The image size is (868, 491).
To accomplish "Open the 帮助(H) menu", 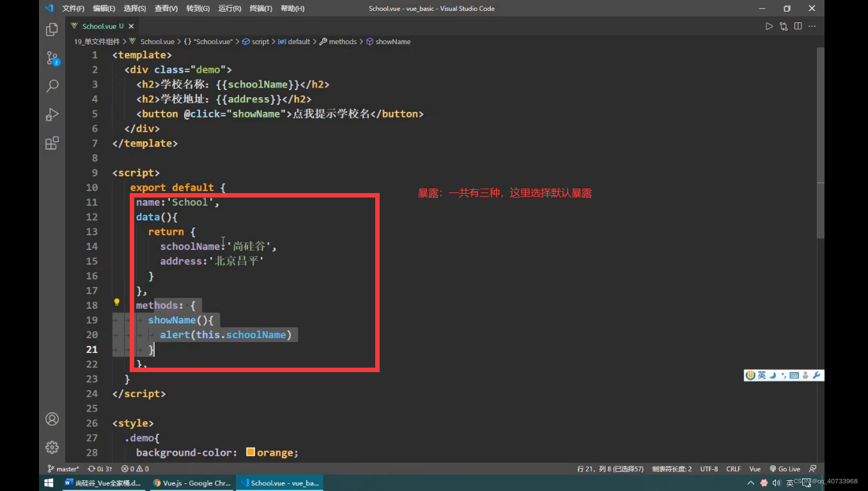I will (x=293, y=8).
